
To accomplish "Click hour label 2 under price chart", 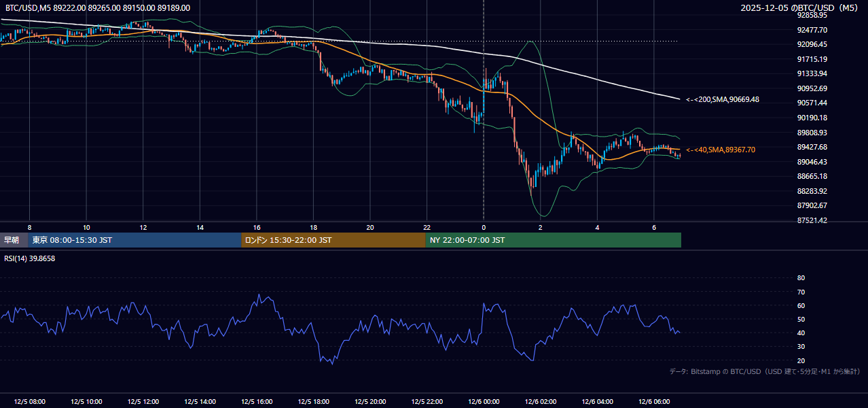I will pyautogui.click(x=540, y=227).
